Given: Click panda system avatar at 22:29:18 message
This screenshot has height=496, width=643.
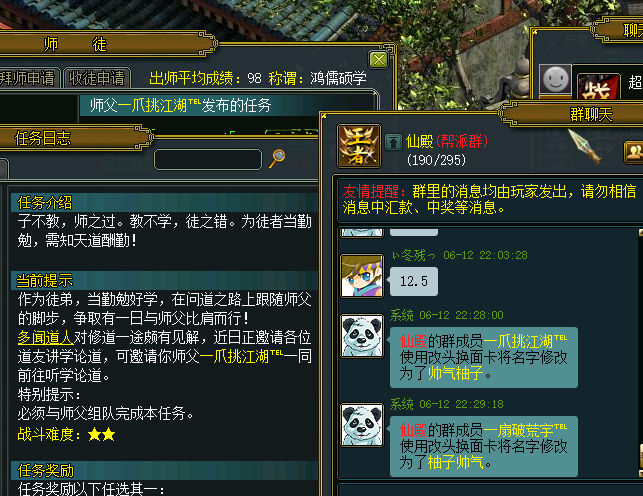Looking at the screenshot, I should tap(362, 425).
